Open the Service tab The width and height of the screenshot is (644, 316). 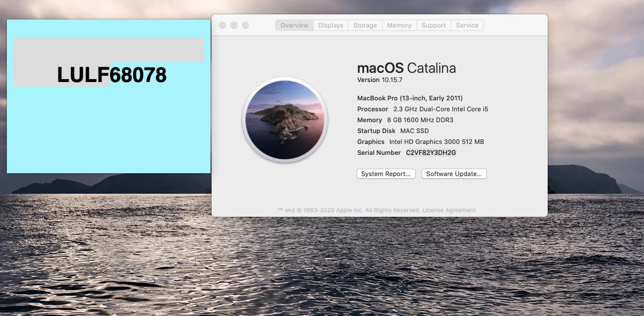(x=467, y=25)
